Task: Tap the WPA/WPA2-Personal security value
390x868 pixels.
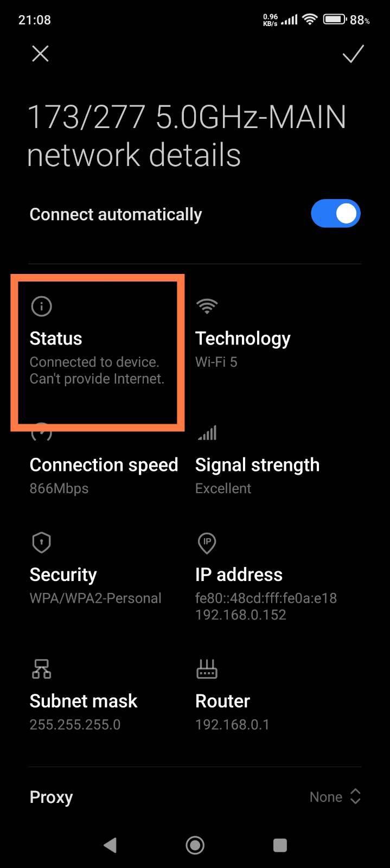Action: [95, 598]
